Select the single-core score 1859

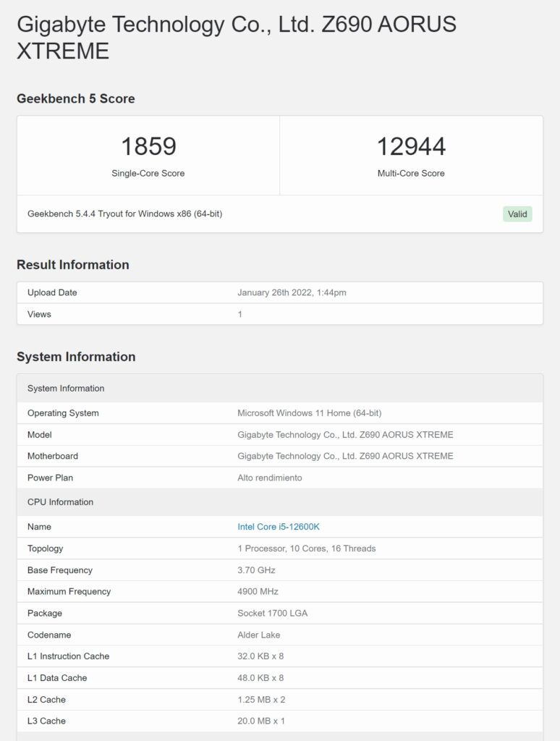click(148, 146)
